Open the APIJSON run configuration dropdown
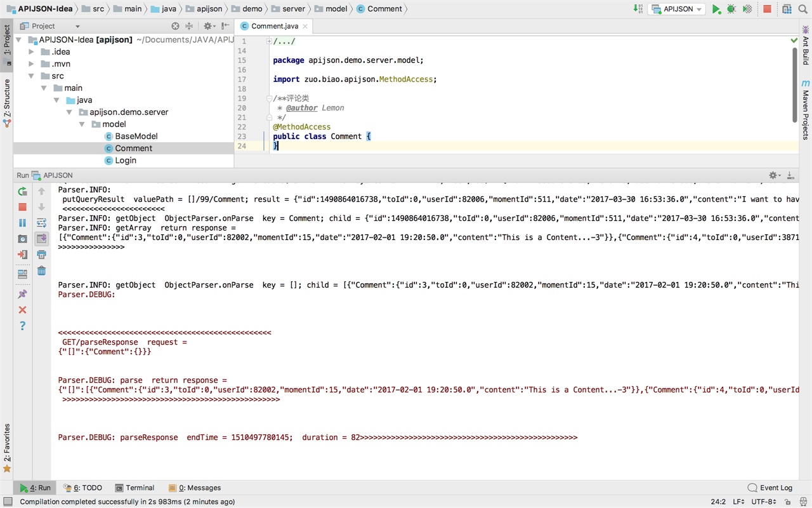 (x=678, y=9)
